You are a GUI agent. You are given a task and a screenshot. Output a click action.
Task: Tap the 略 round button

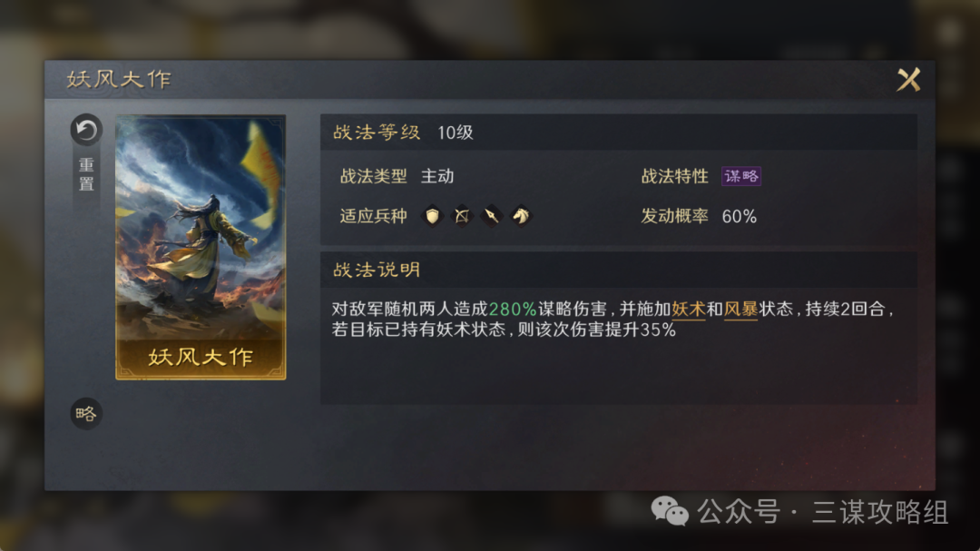pos(85,413)
